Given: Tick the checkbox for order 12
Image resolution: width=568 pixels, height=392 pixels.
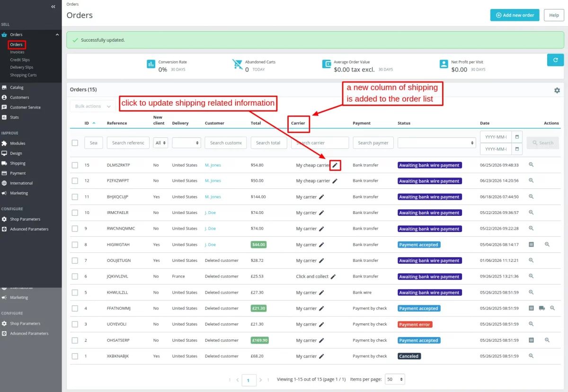Looking at the screenshot, I should click(x=75, y=181).
